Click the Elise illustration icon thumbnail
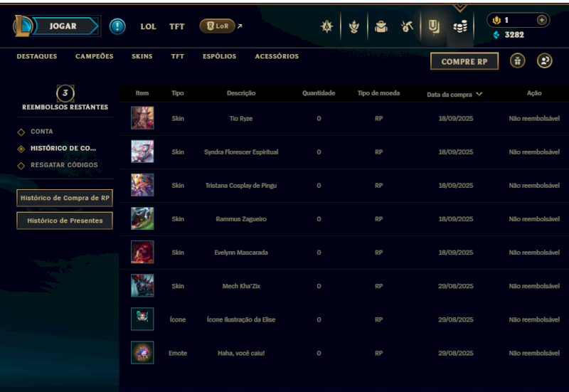Screen dimensions: 569x392 pyautogui.click(x=142, y=319)
